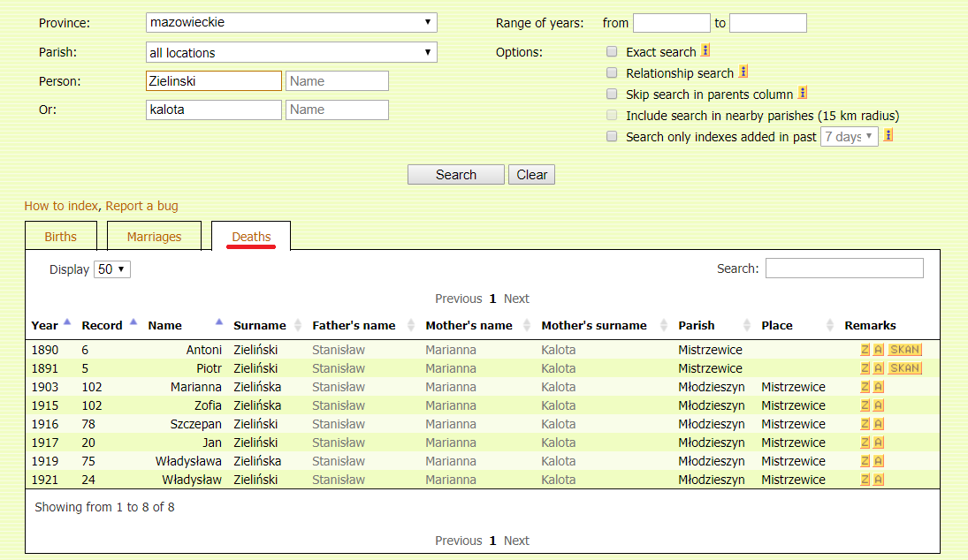The height and width of the screenshot is (560, 968).
Task: Click the info icon beside Exact search
Action: click(x=705, y=51)
